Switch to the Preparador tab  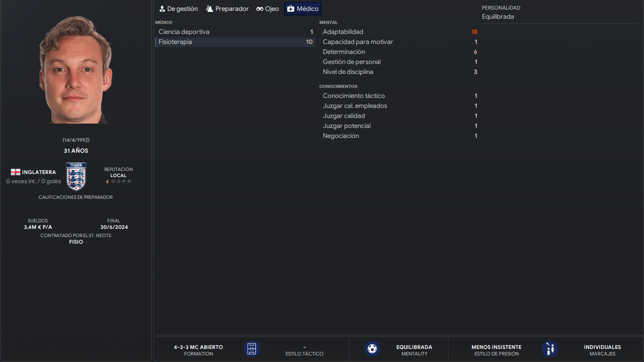pos(227,9)
